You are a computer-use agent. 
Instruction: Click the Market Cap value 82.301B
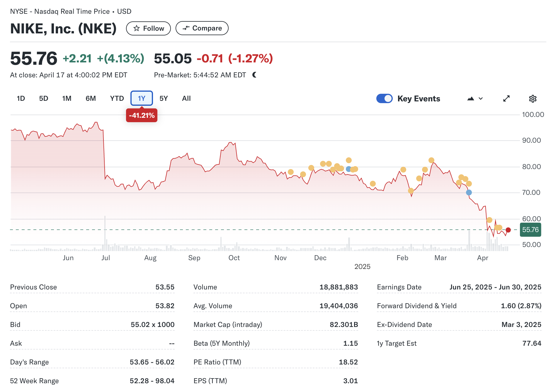click(x=344, y=325)
